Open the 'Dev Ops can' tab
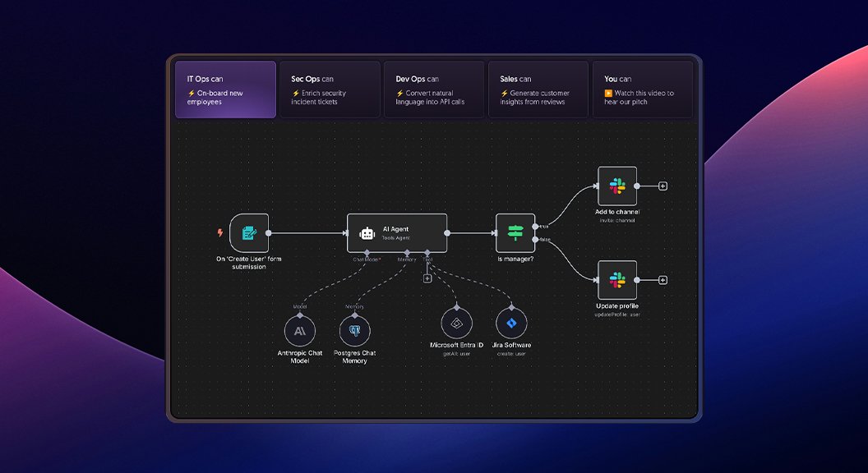The width and height of the screenshot is (868, 473). [x=434, y=90]
